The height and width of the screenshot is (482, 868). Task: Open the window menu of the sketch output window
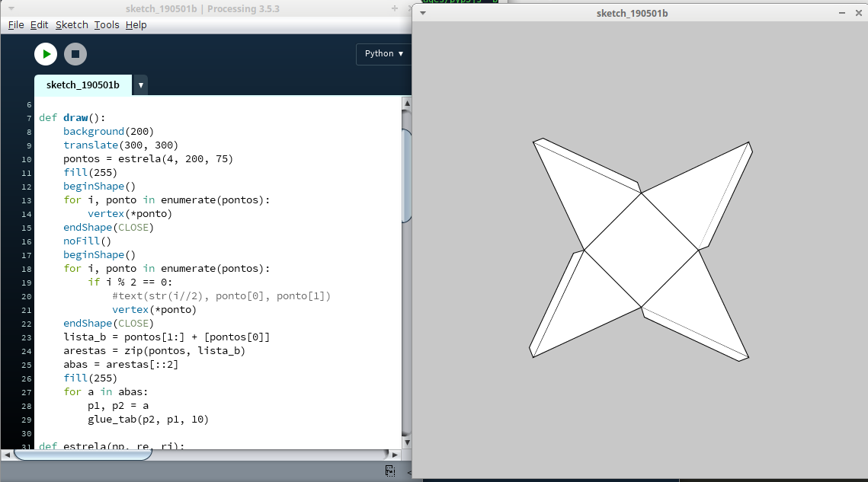(x=423, y=13)
